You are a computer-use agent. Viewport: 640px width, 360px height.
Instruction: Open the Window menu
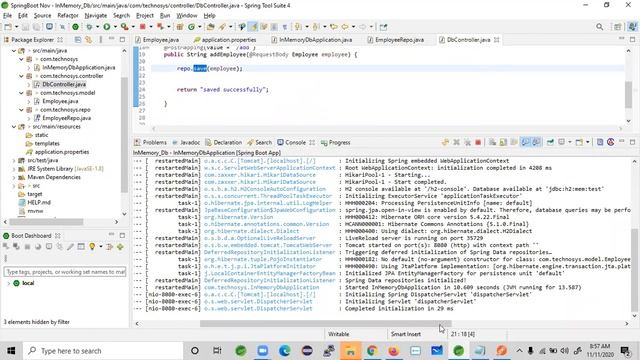click(x=187, y=16)
